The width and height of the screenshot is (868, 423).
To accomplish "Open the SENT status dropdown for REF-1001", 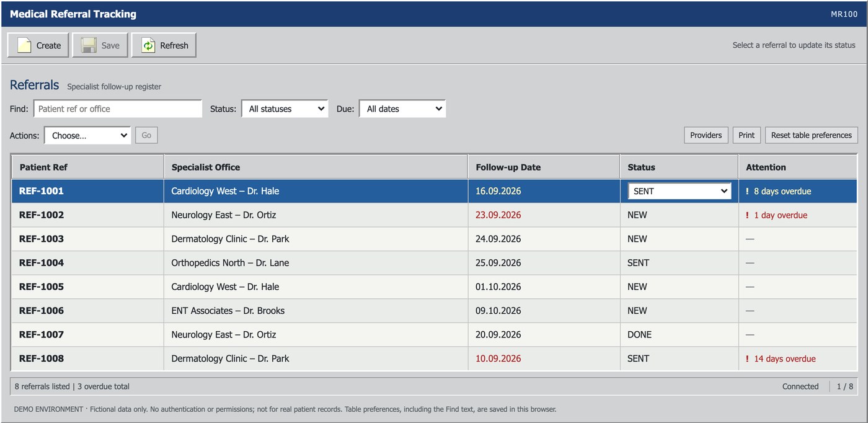I will pos(679,191).
